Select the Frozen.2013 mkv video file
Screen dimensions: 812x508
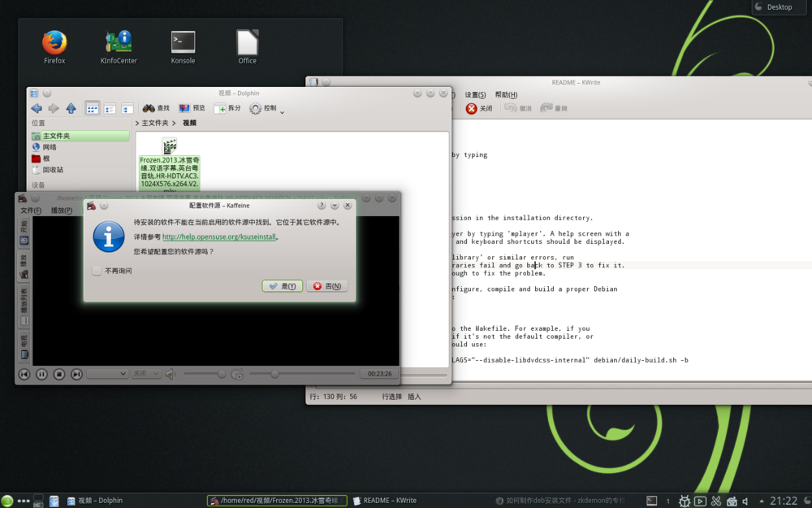click(x=170, y=165)
